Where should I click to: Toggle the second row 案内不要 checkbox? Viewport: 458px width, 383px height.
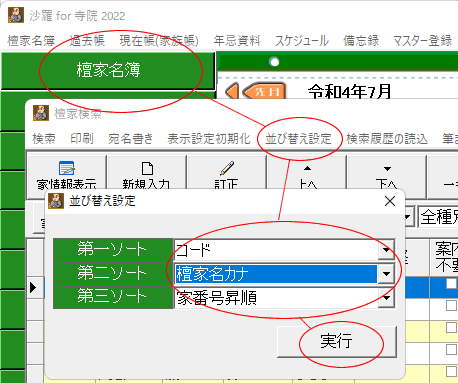coord(451,305)
